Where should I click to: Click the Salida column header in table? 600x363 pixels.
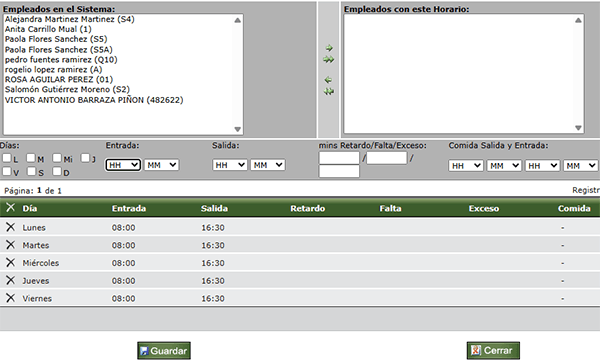214,208
